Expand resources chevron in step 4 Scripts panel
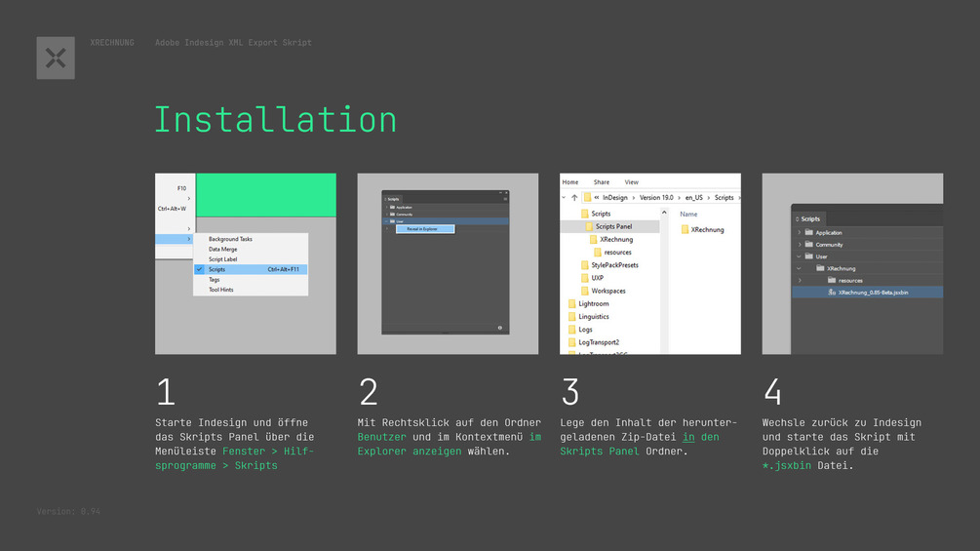 tap(800, 281)
